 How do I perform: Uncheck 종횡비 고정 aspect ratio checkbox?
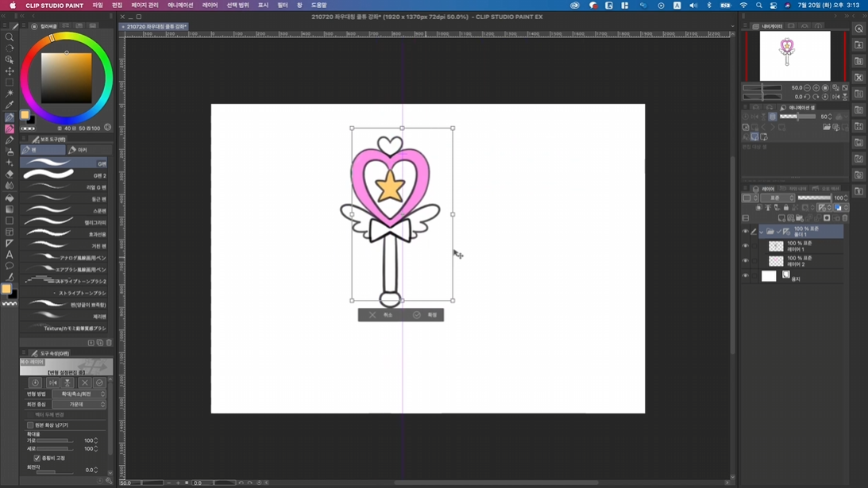point(37,458)
